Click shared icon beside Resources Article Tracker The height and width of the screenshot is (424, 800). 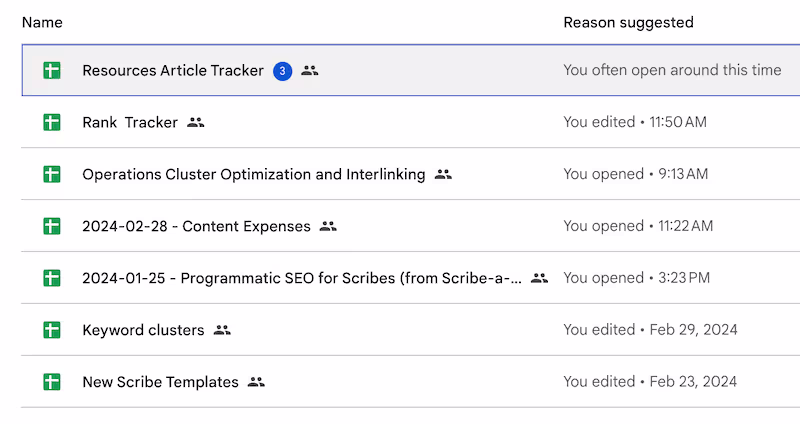(x=310, y=70)
